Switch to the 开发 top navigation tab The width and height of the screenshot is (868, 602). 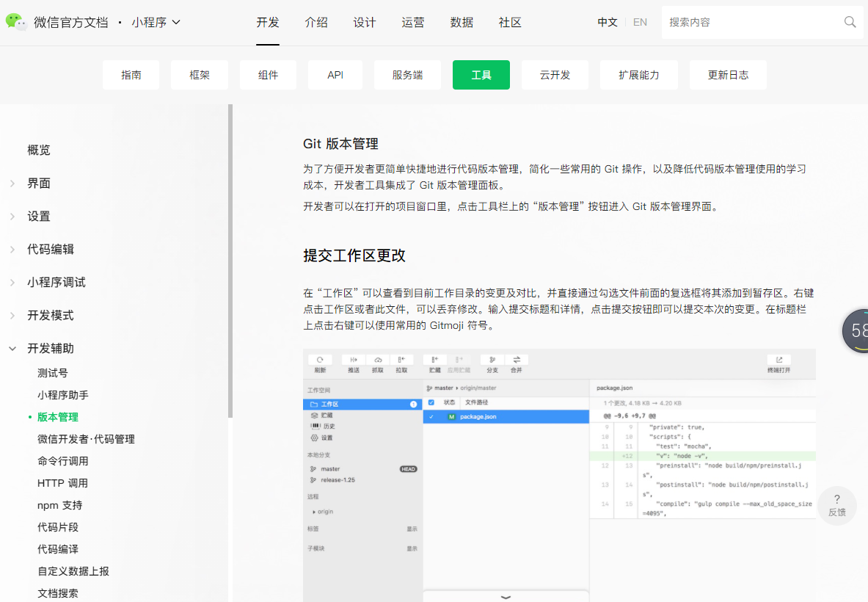[x=268, y=22]
